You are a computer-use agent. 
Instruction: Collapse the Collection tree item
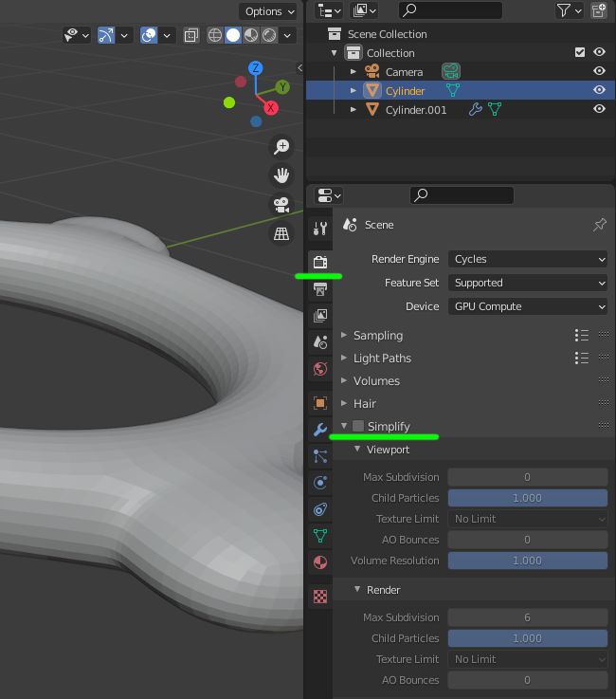pos(334,53)
